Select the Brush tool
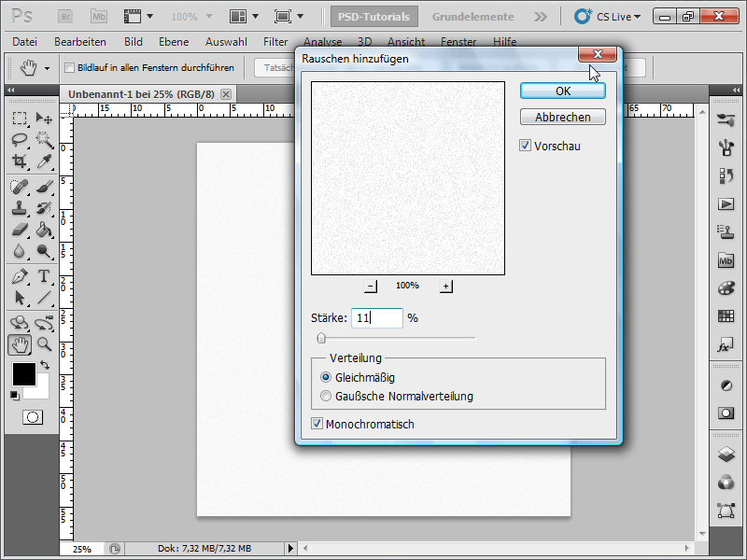The height and width of the screenshot is (560, 747). pyautogui.click(x=44, y=187)
